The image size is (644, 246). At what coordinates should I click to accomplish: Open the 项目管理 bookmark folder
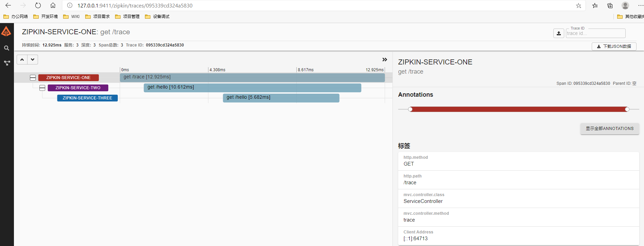coord(127,17)
